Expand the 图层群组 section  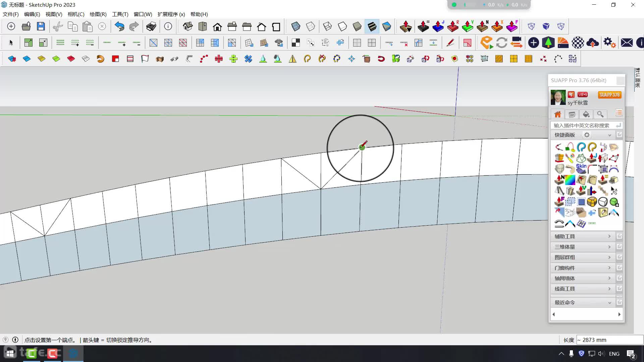[x=583, y=257]
